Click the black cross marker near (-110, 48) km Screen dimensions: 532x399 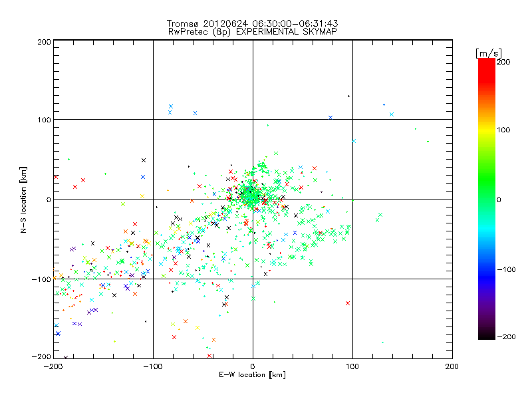click(144, 160)
